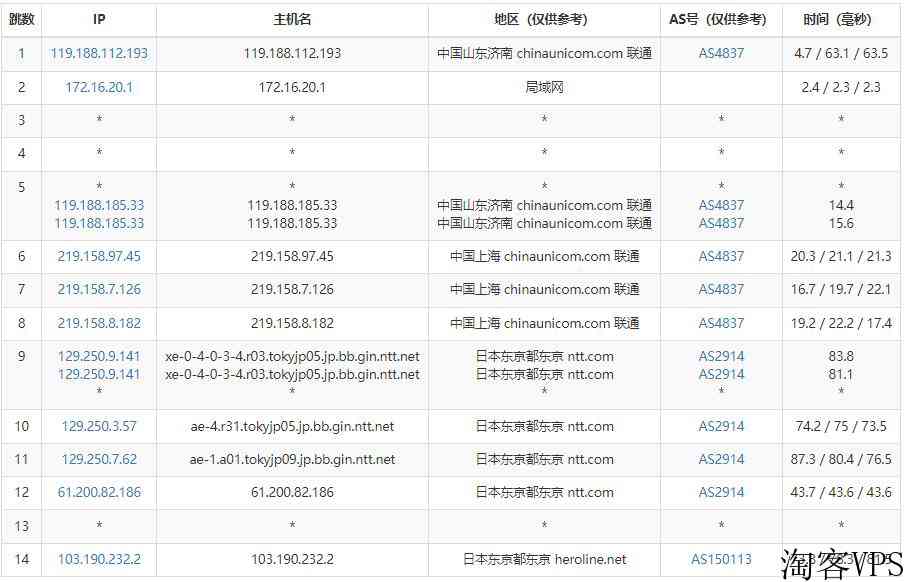Select the time value 4.7 / 63.1 / 63.5
This screenshot has width=904, height=582.
pos(841,54)
